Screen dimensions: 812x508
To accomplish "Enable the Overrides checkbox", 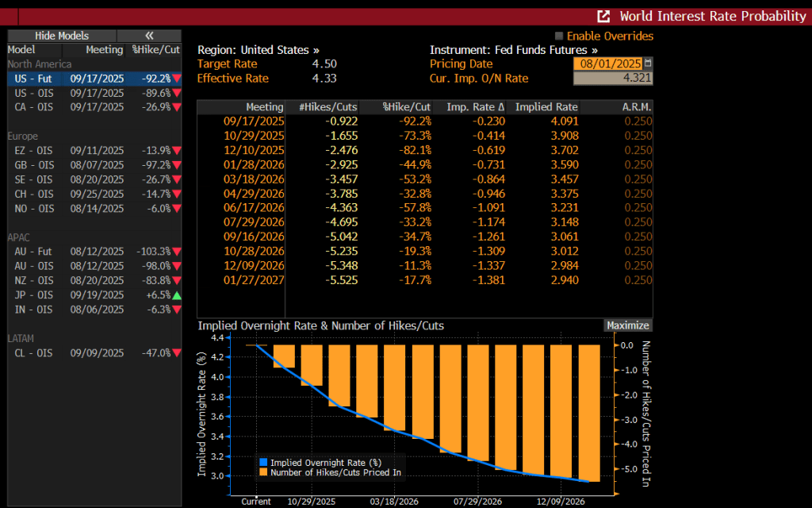I will [x=559, y=37].
